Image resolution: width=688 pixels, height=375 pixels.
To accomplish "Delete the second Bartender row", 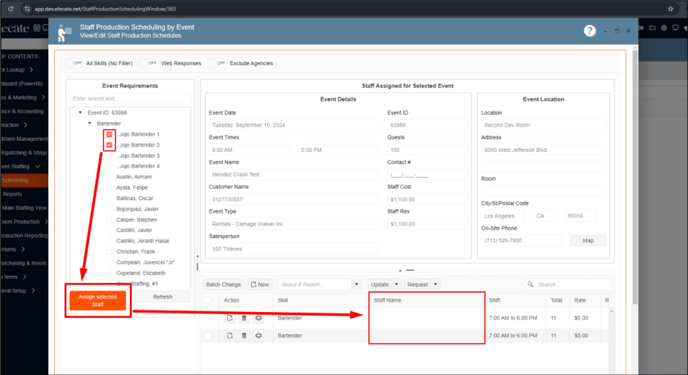I will (x=244, y=336).
